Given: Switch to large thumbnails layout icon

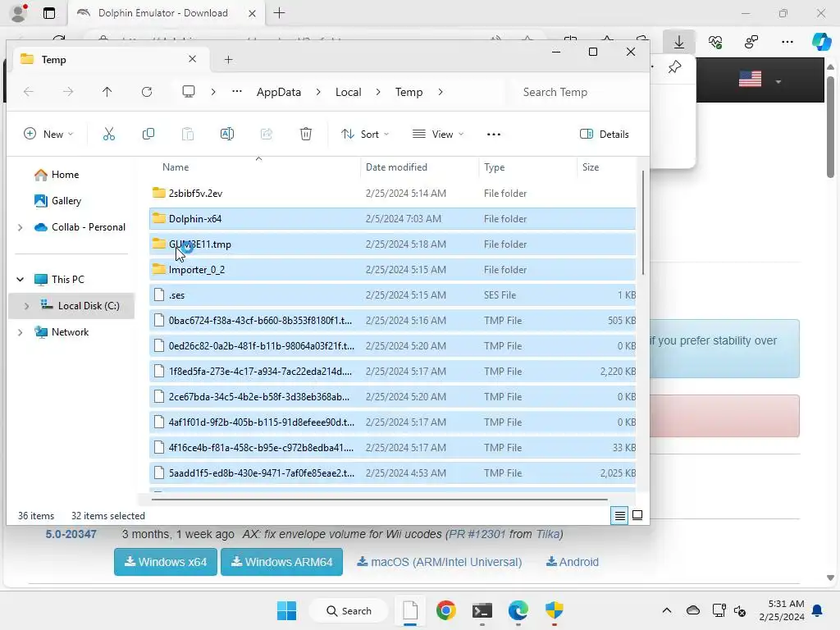Looking at the screenshot, I should (637, 515).
